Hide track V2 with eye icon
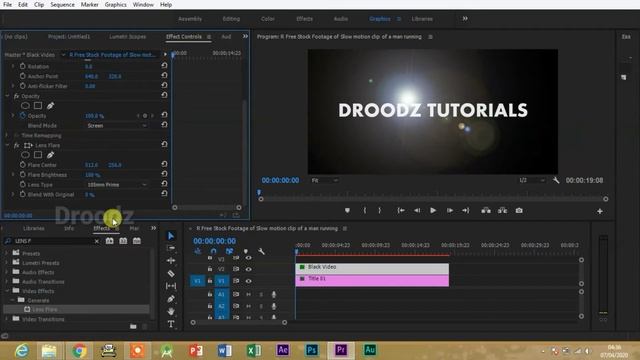This screenshot has width=640, height=360. pos(249,269)
